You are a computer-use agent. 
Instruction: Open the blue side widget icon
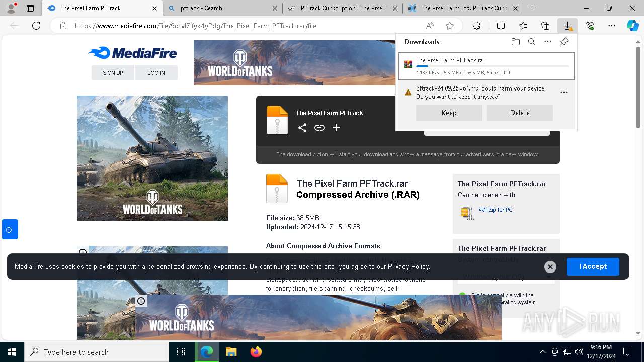pyautogui.click(x=10, y=229)
